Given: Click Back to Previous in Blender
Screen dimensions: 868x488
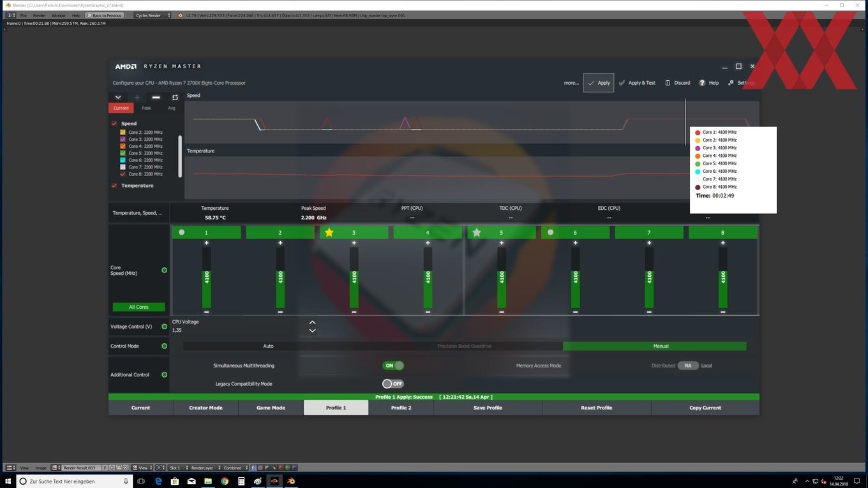Looking at the screenshot, I should pos(104,15).
